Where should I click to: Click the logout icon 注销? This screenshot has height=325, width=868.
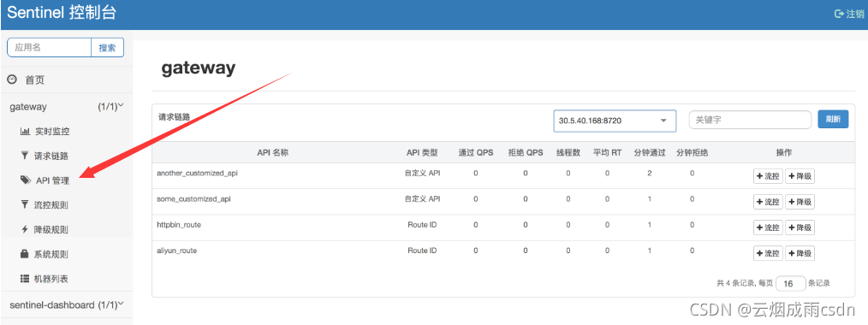click(839, 14)
